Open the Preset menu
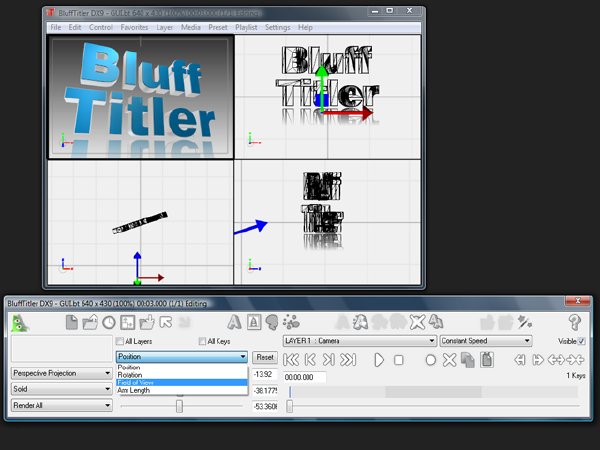 click(218, 28)
